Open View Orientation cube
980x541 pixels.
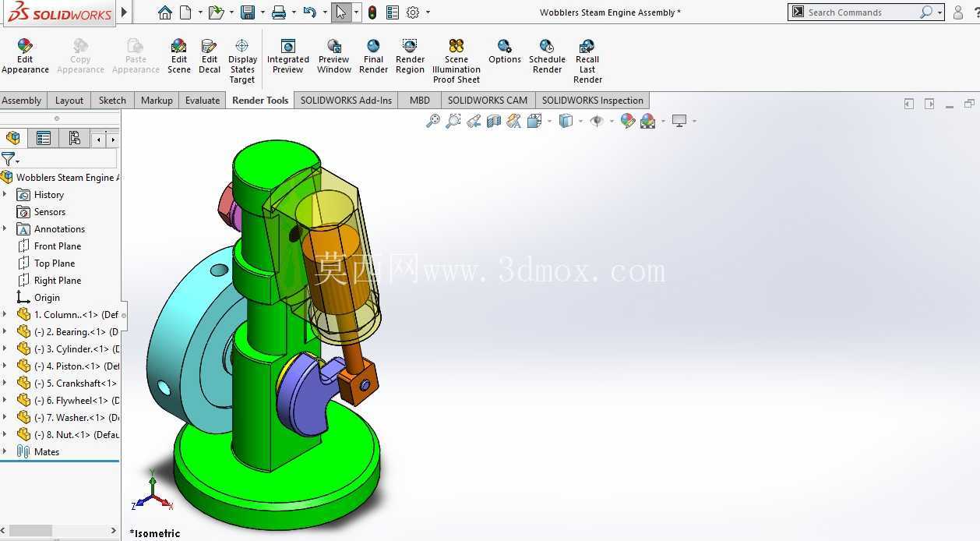[534, 121]
